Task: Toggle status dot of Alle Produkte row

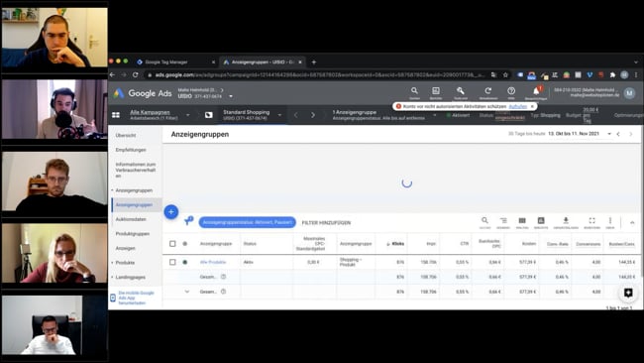Action: click(x=185, y=262)
